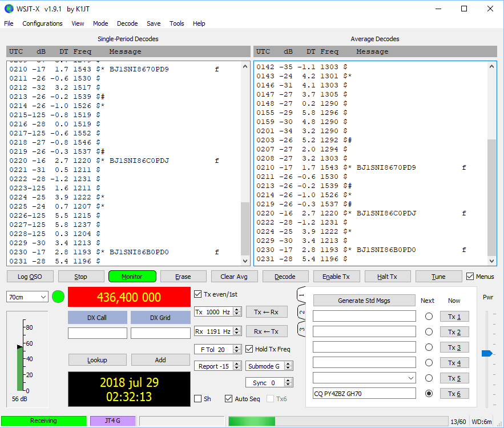504x428 pixels.
Task: Click the WSJT-X globe icon in title bar
Action: coord(8,9)
